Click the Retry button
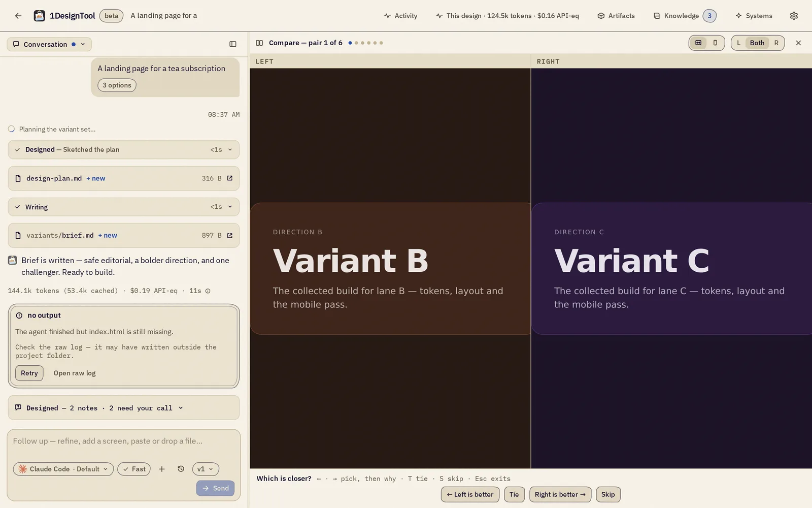812x508 pixels. point(29,373)
